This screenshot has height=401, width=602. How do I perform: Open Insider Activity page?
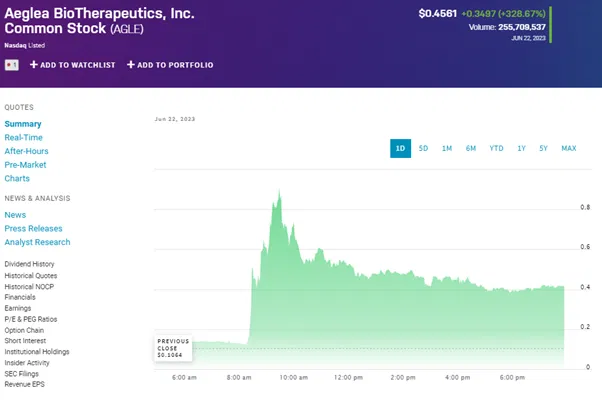[x=27, y=363]
